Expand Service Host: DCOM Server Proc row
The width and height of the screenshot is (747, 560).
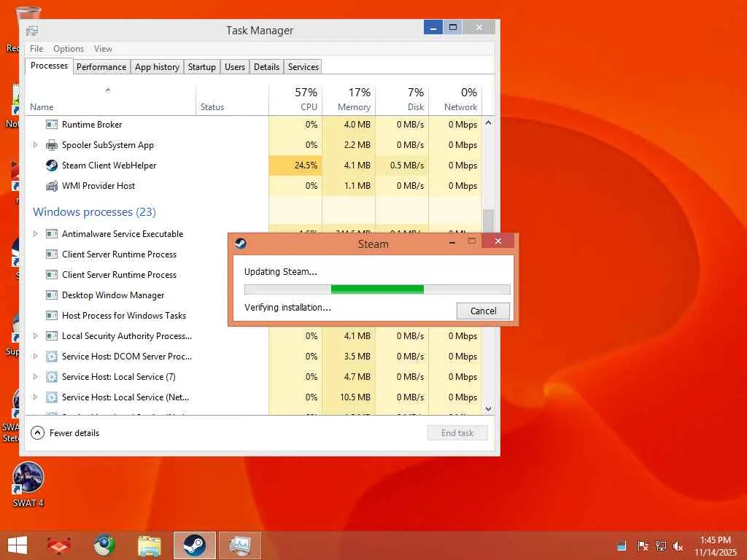[x=35, y=356]
